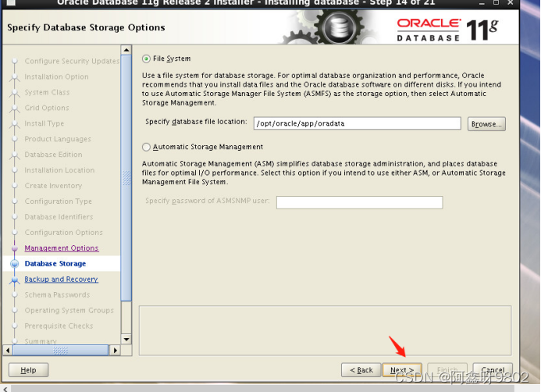Screen dimensions: 541x392
Task: Click the Configuration Options step
Action: tap(63, 232)
